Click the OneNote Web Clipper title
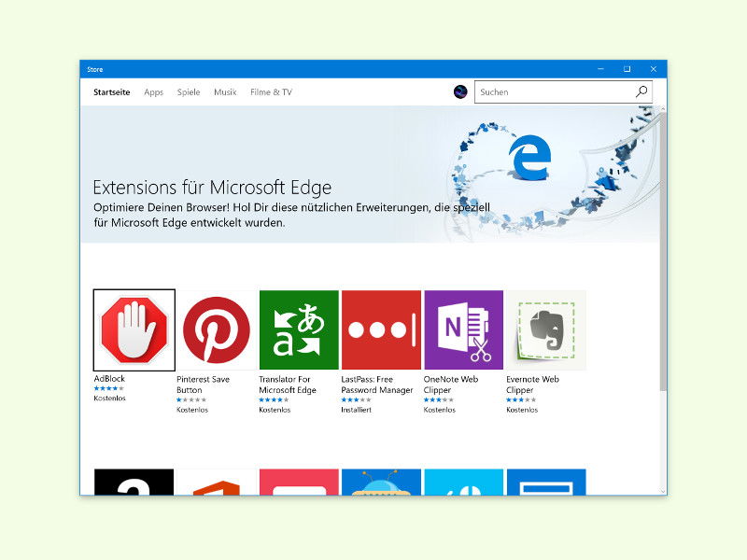 (451, 385)
